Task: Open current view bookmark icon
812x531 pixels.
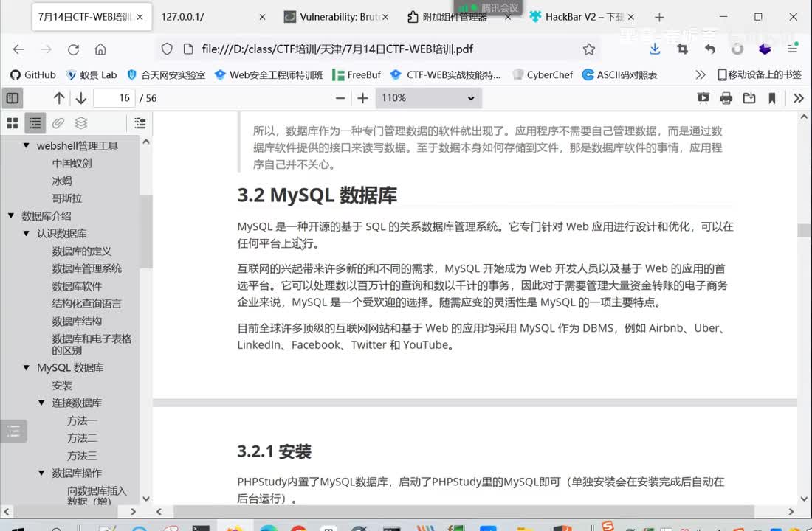Action: (771, 98)
